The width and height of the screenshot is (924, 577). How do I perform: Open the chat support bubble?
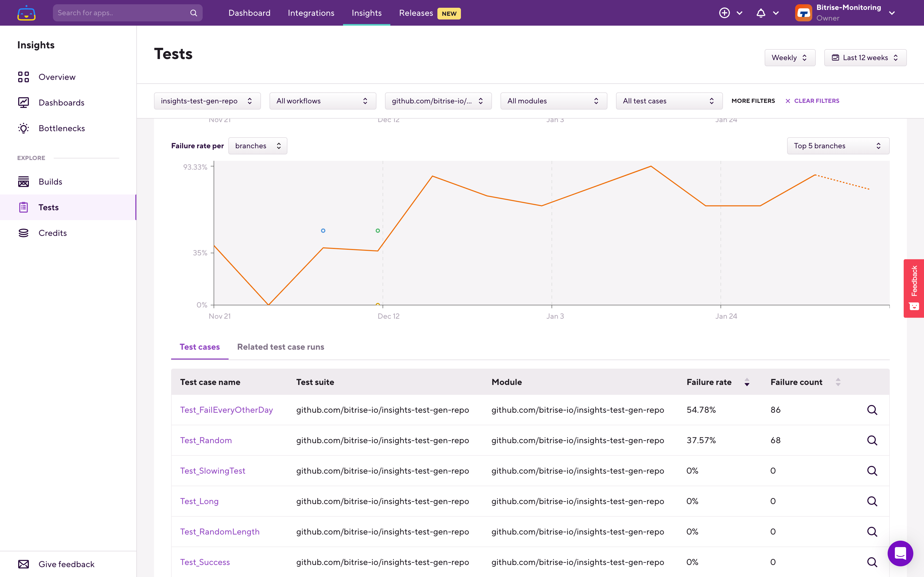tap(900, 553)
